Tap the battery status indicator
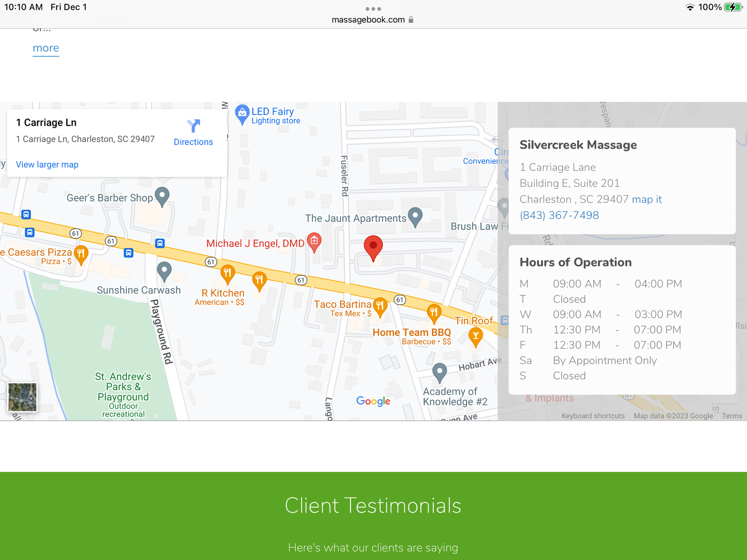 [x=733, y=7]
